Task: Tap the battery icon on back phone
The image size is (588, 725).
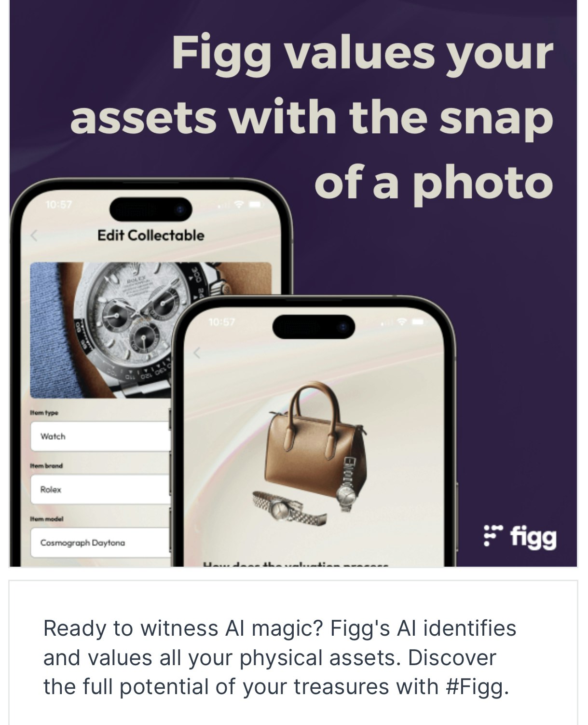Action: click(255, 205)
